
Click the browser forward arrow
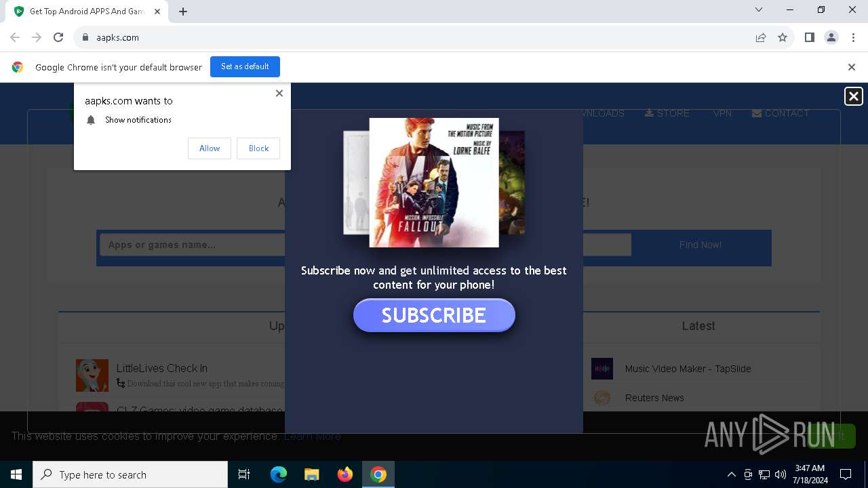tap(37, 37)
